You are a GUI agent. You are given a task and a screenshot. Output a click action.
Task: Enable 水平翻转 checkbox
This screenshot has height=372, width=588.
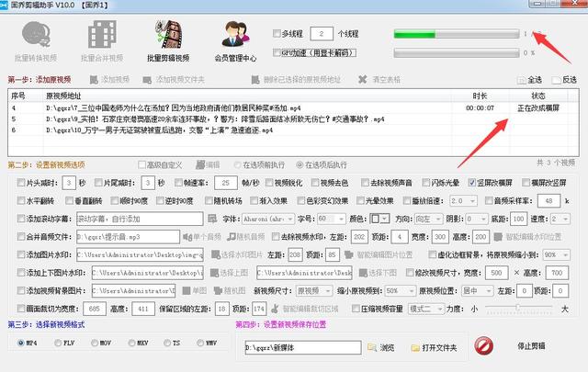[21, 200]
